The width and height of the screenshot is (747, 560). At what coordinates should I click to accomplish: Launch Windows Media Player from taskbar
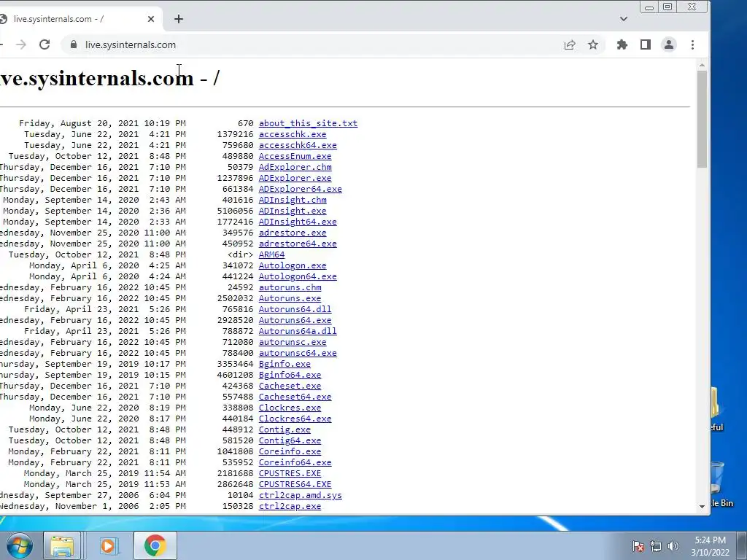(x=108, y=545)
